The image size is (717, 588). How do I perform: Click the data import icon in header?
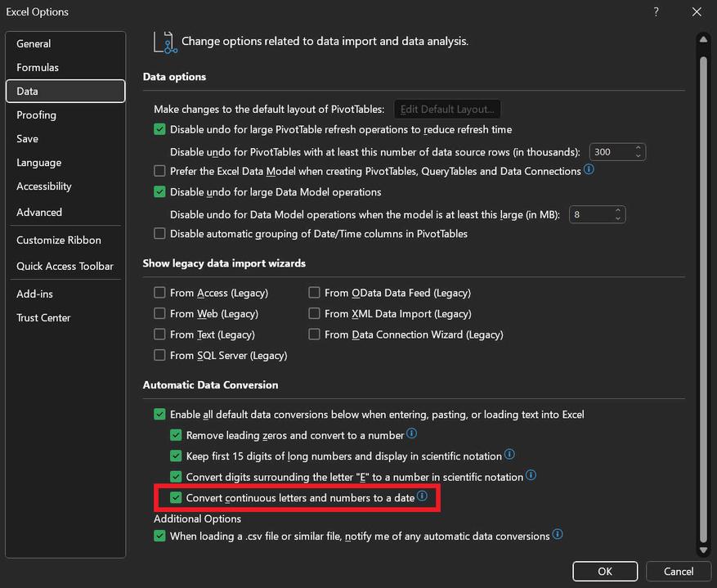point(164,42)
